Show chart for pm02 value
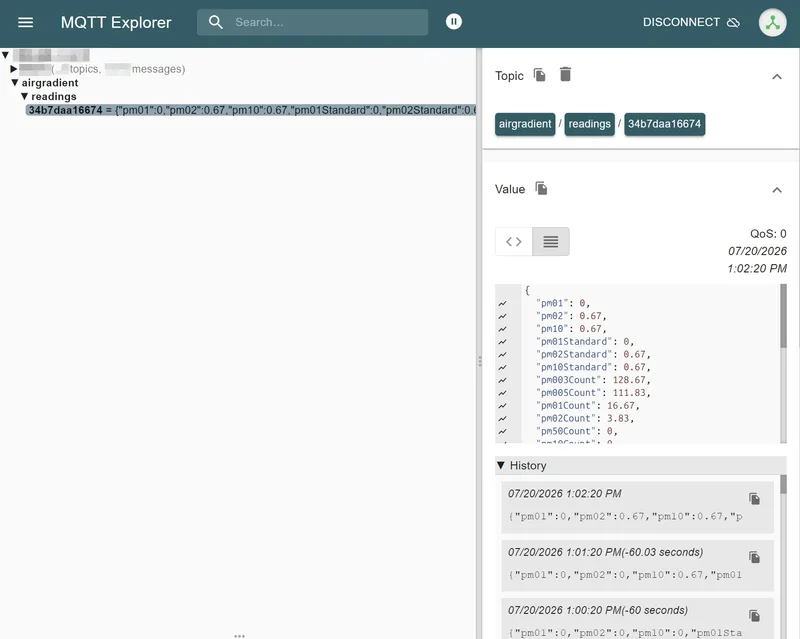 (x=503, y=316)
